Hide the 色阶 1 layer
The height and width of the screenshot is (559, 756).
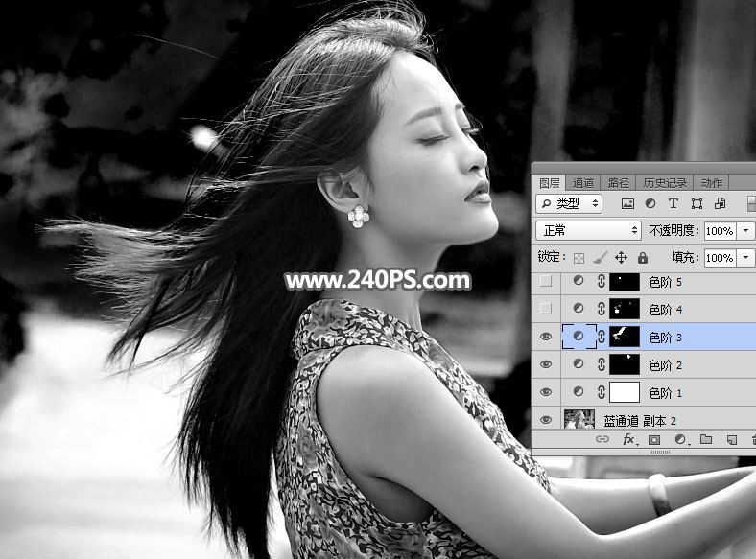(545, 392)
